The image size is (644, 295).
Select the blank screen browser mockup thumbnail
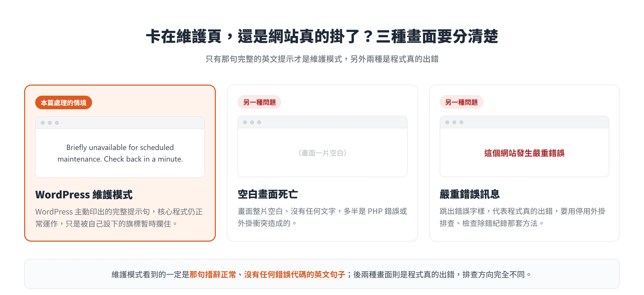(323, 146)
